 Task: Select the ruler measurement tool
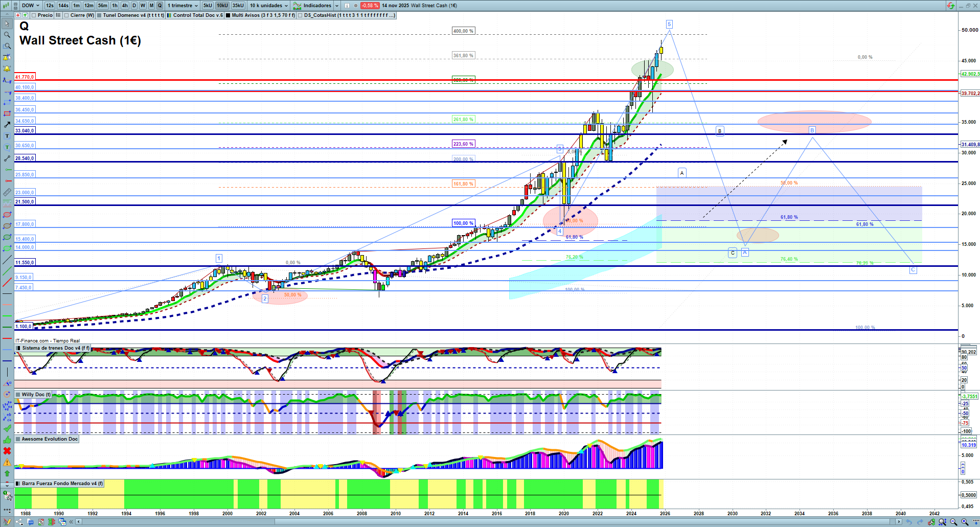click(7, 192)
